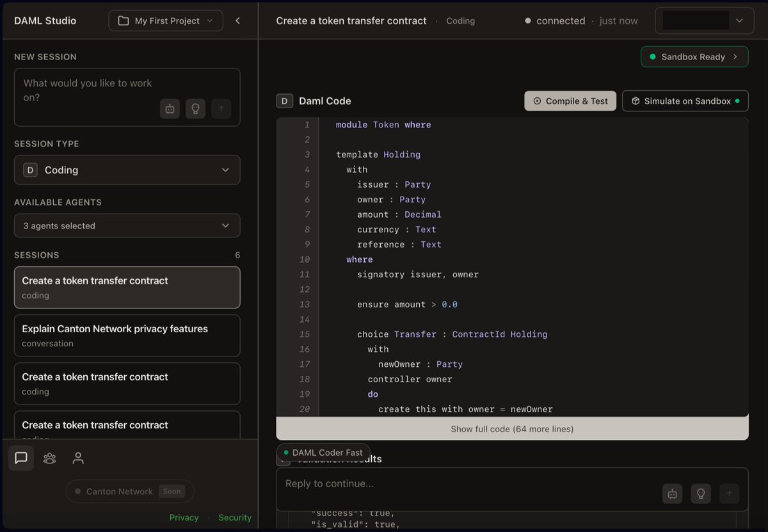Click line number 15 in gutter
This screenshot has width=768, height=532.
tap(304, 334)
